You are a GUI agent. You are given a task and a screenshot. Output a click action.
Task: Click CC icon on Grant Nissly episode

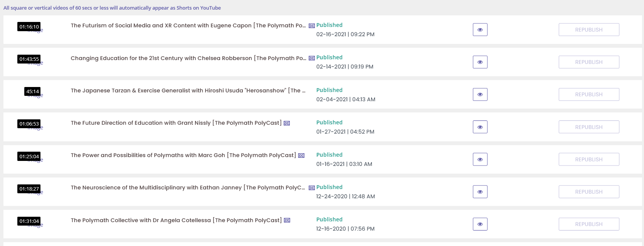tap(287, 123)
